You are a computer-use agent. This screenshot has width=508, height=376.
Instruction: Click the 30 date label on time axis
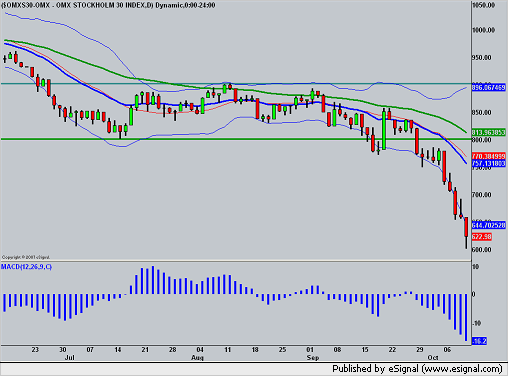click(63, 350)
